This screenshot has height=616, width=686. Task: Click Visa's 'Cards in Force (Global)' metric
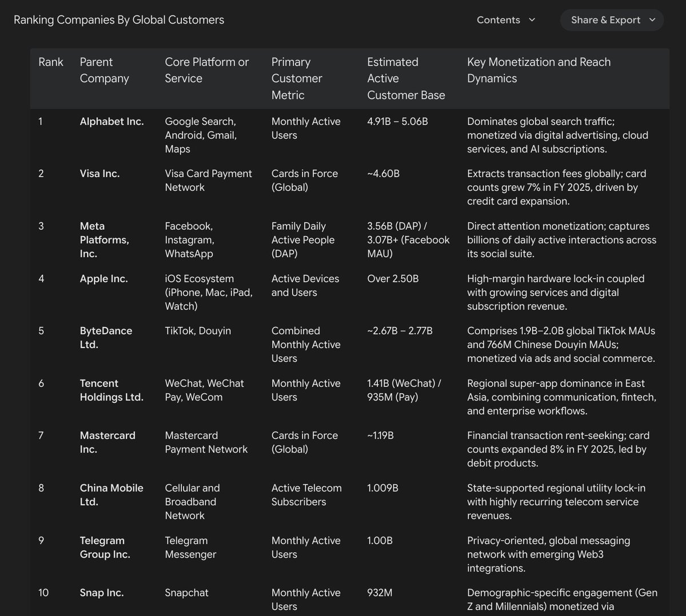pos(305,181)
